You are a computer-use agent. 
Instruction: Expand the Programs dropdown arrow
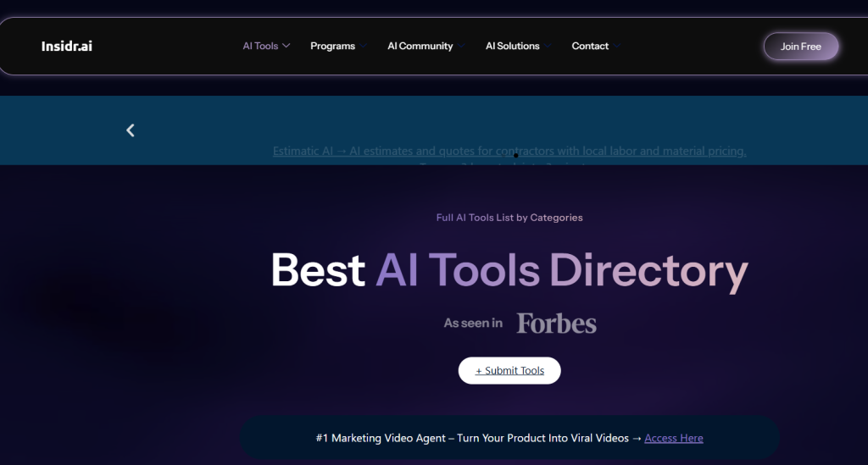364,46
